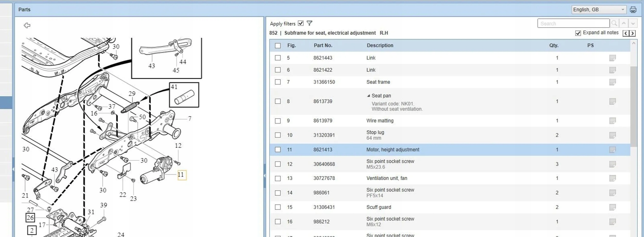Open note icon for Motor, height adjustment

[612, 150]
